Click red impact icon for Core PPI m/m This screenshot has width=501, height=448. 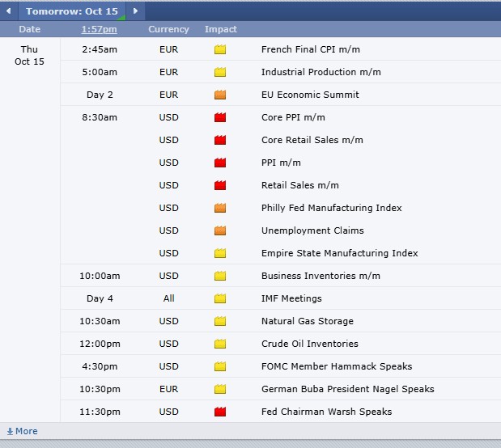220,117
